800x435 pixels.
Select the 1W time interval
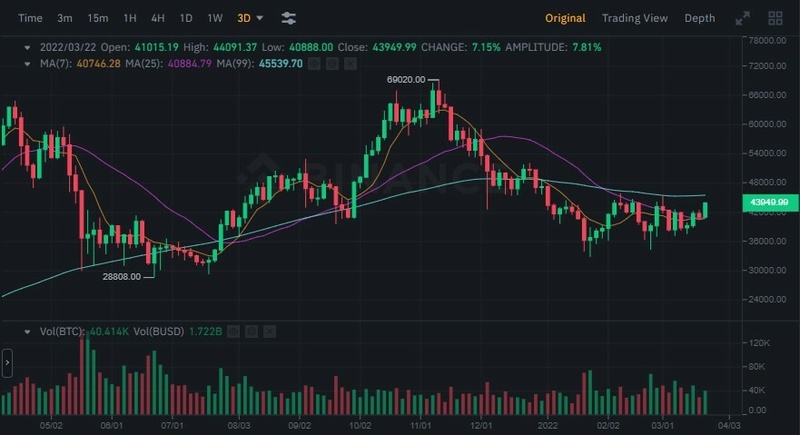[x=215, y=18]
